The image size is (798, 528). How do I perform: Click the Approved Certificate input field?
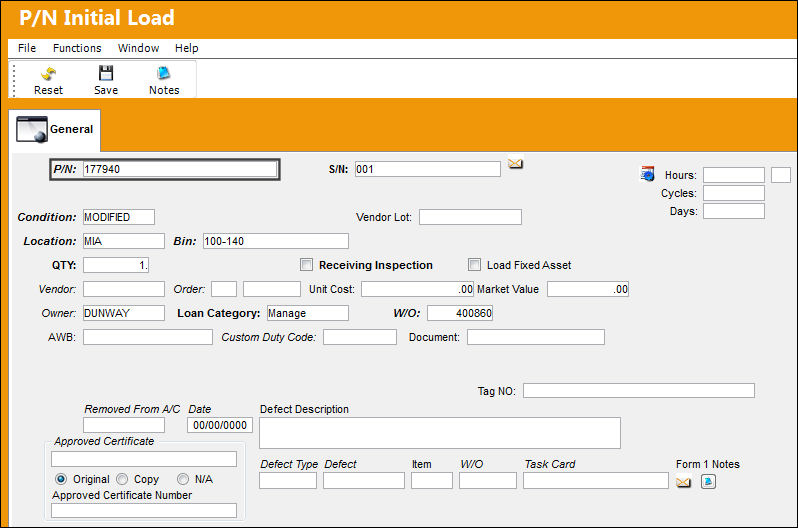144,459
